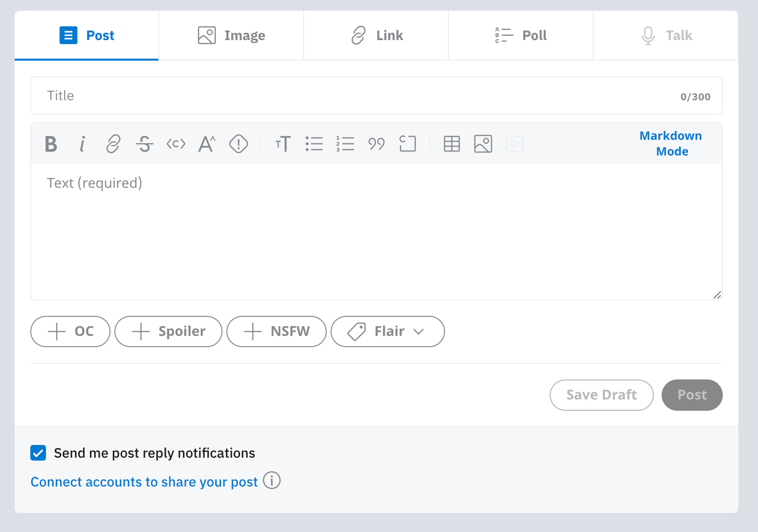Switch to Markdown Mode
The image size is (758, 532).
670,143
